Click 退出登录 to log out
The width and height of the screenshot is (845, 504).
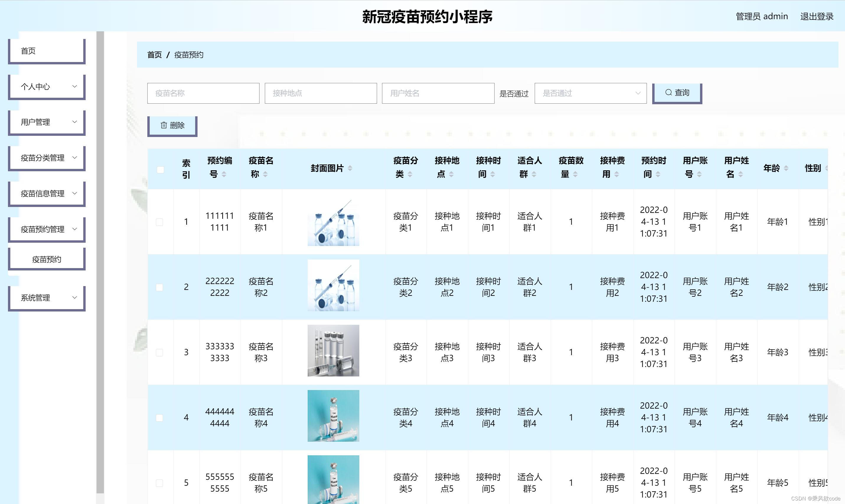817,16
